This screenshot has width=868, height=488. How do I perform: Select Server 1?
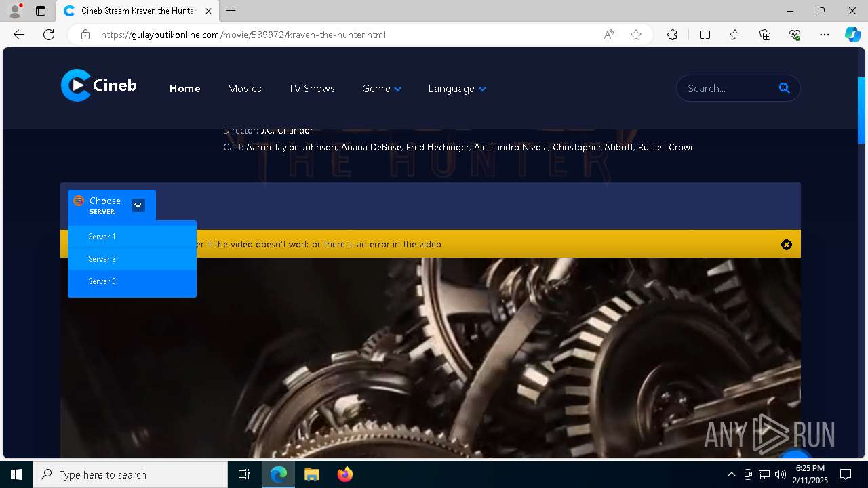132,237
